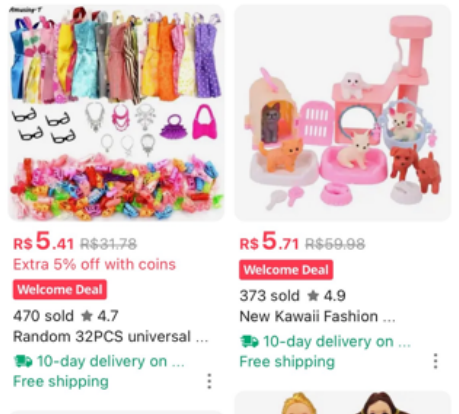459x414 pixels.
Task: Open the Random 32PCS universal product title
Action: point(111,336)
